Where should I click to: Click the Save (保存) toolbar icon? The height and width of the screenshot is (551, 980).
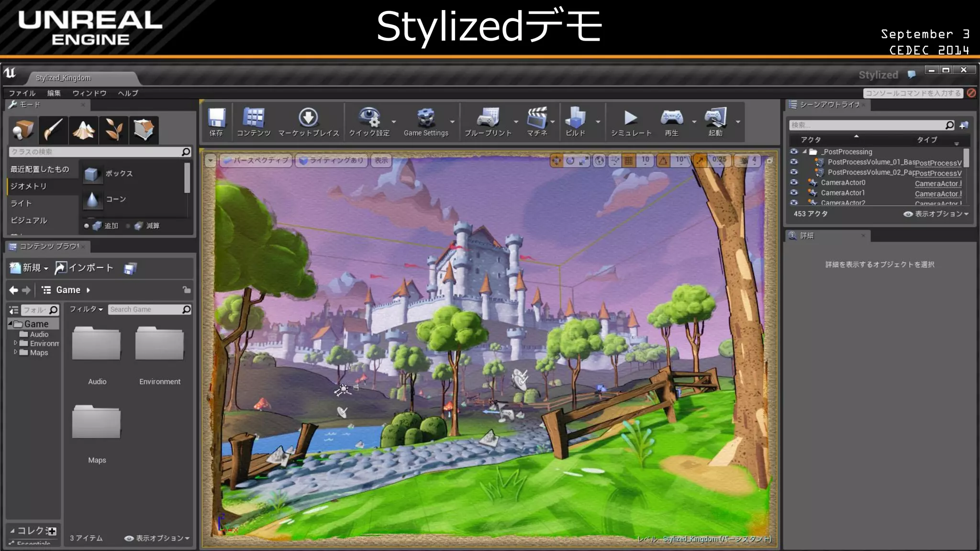216,118
